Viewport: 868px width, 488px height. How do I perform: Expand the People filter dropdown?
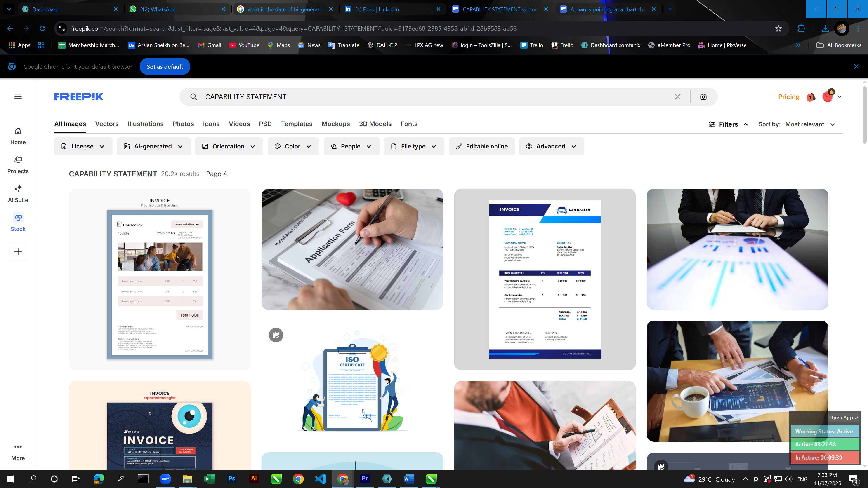coord(351,146)
